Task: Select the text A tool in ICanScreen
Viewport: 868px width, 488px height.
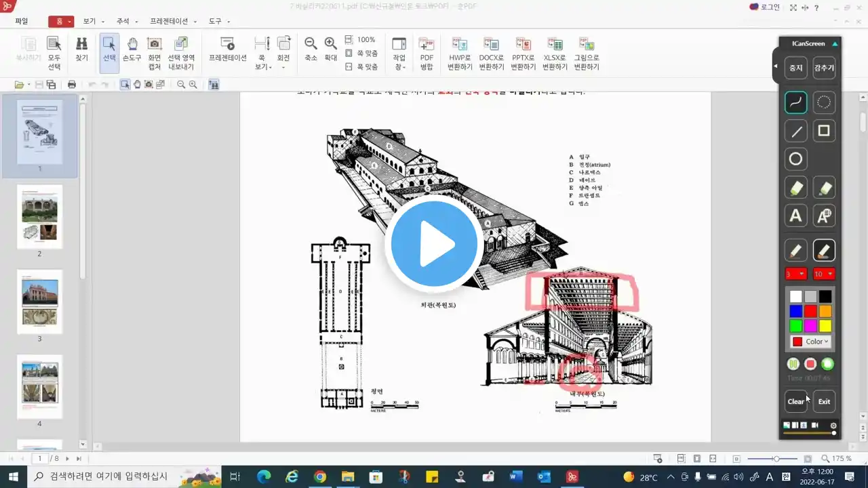Action: pyautogui.click(x=796, y=216)
